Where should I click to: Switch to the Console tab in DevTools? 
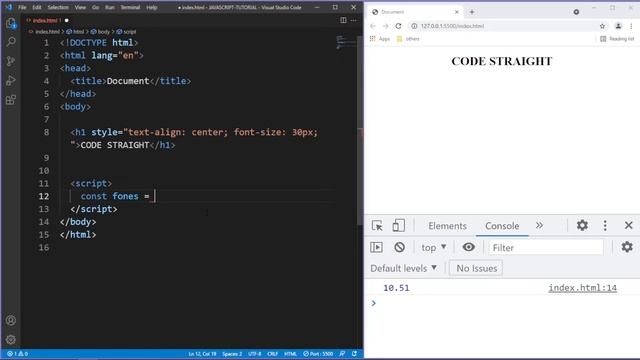pos(502,226)
